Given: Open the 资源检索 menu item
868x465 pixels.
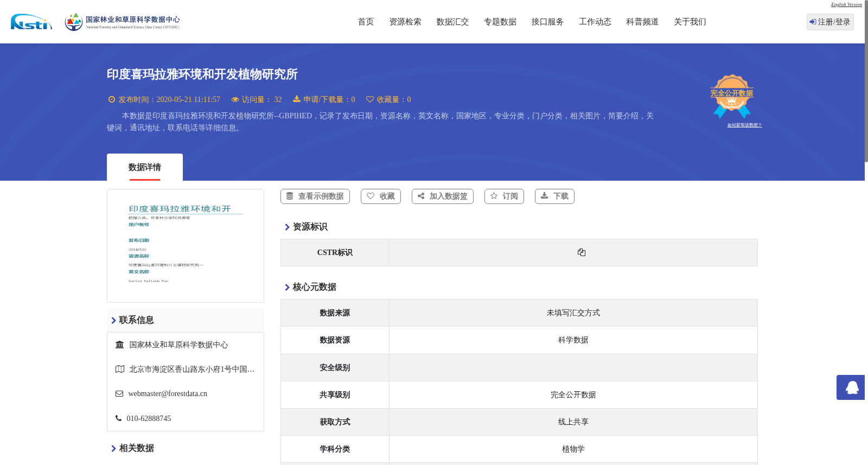Looking at the screenshot, I should pyautogui.click(x=405, y=22).
